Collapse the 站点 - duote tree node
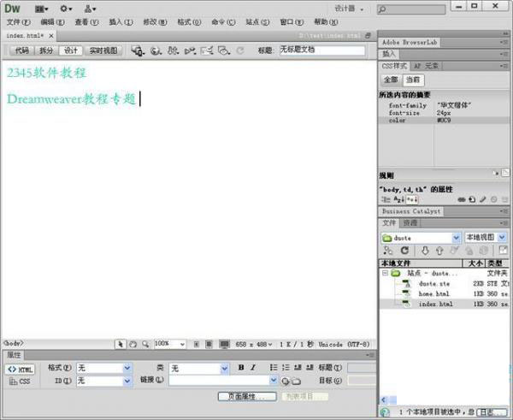This screenshot has height=420, width=513. (385, 273)
